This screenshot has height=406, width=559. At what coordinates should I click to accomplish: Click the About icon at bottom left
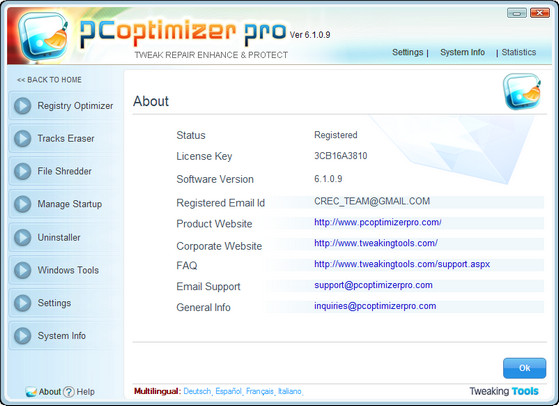pyautogui.click(x=31, y=392)
